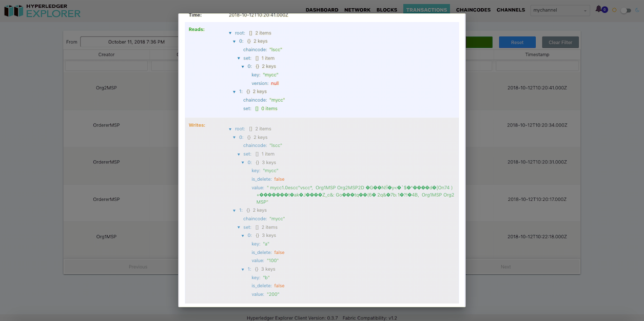Collapse the Reads root node
Viewport: 644px width, 321px height.
pos(230,32)
